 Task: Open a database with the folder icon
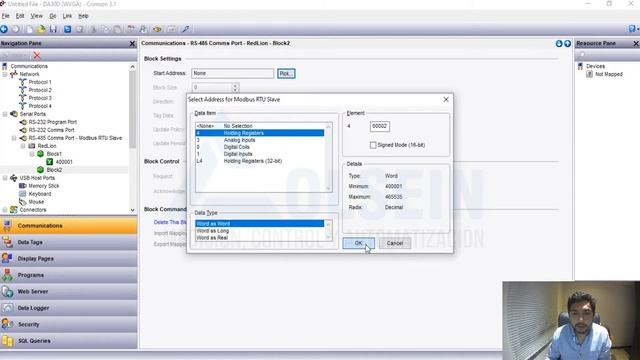tap(41, 29)
